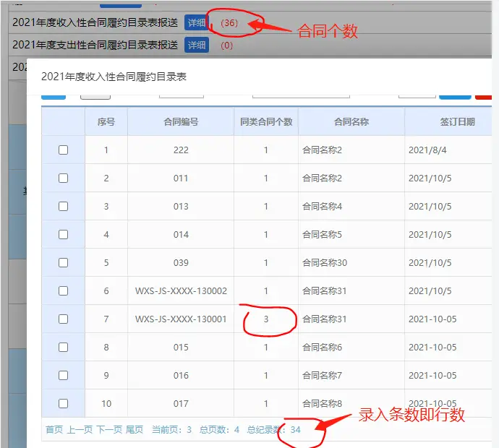Viewport: 499px width, 448px height.
Task: Click contract number 222 cell
Action: [x=181, y=150]
